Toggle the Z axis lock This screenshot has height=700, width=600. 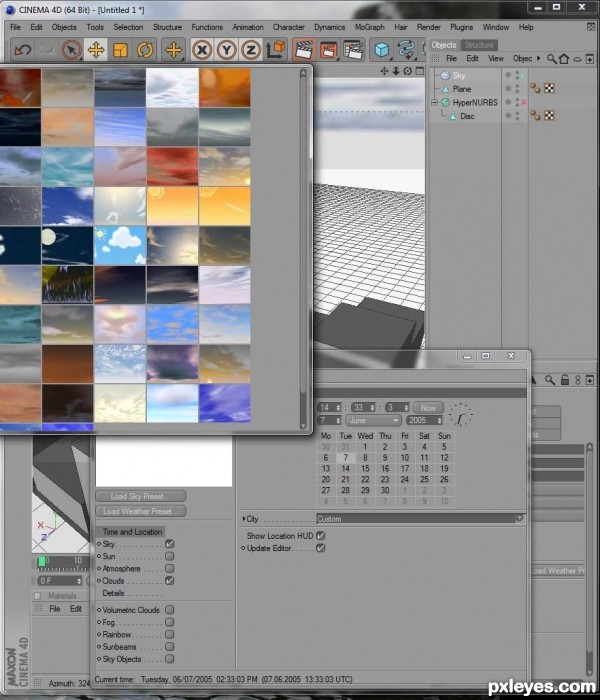click(251, 50)
